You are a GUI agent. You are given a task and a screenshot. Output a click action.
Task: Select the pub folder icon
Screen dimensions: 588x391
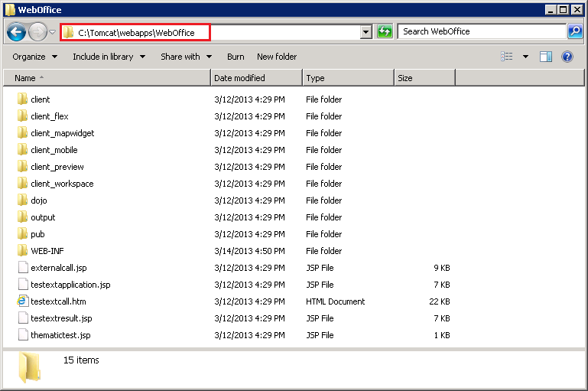pos(22,234)
